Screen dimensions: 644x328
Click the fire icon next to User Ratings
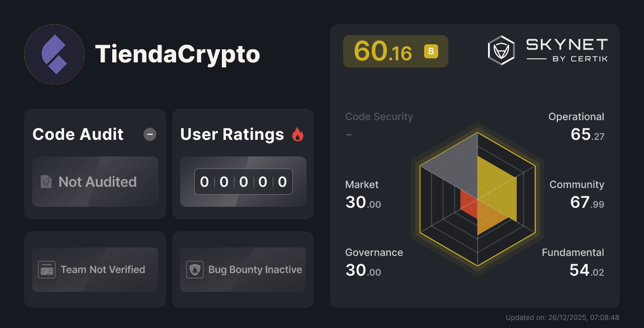[297, 134]
